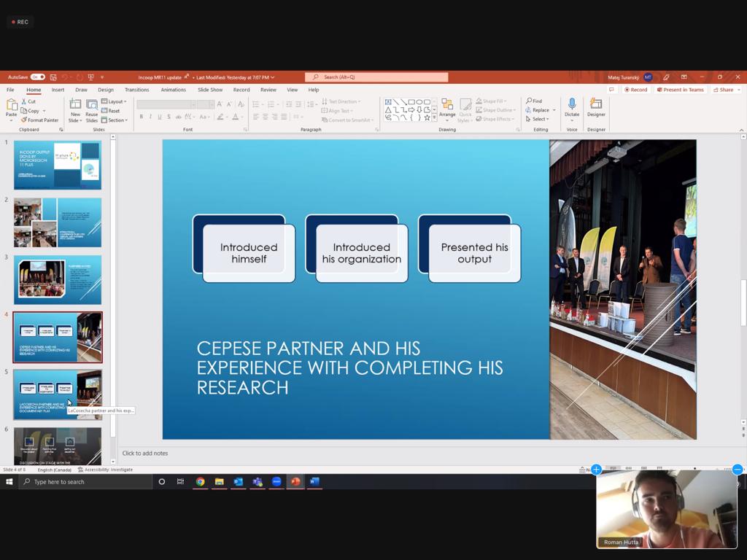Click the Search (Alt+Q) box
This screenshot has height=560, width=747.
click(x=376, y=77)
